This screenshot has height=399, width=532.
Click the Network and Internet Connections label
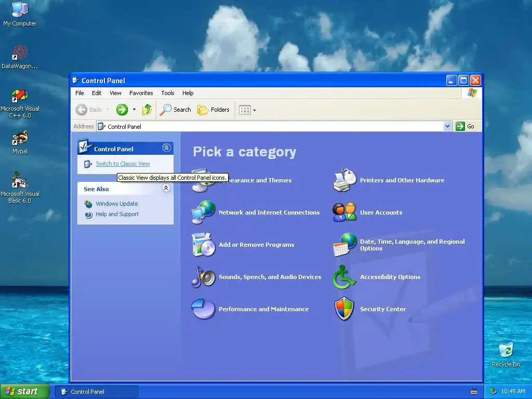click(269, 212)
